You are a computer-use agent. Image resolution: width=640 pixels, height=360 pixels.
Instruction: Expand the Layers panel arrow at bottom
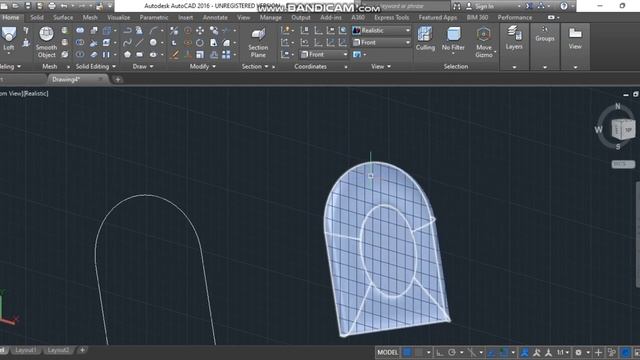[x=514, y=67]
